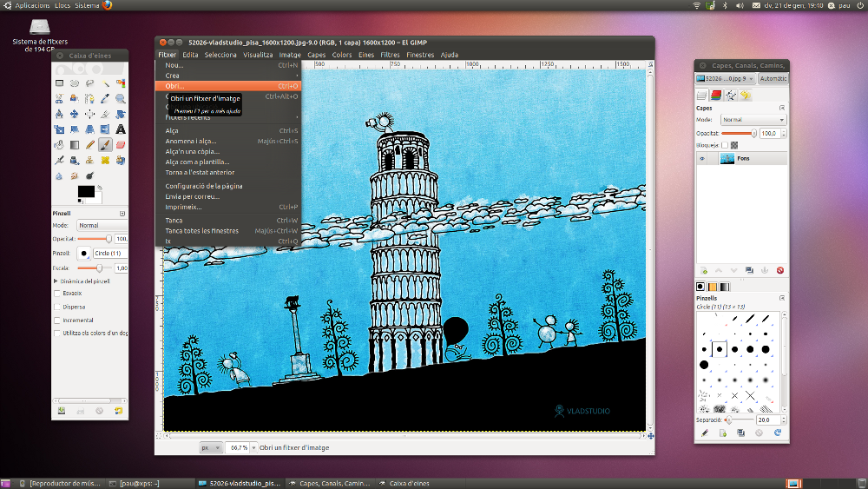
Task: Select the Airbrush tool
Action: click(x=59, y=161)
